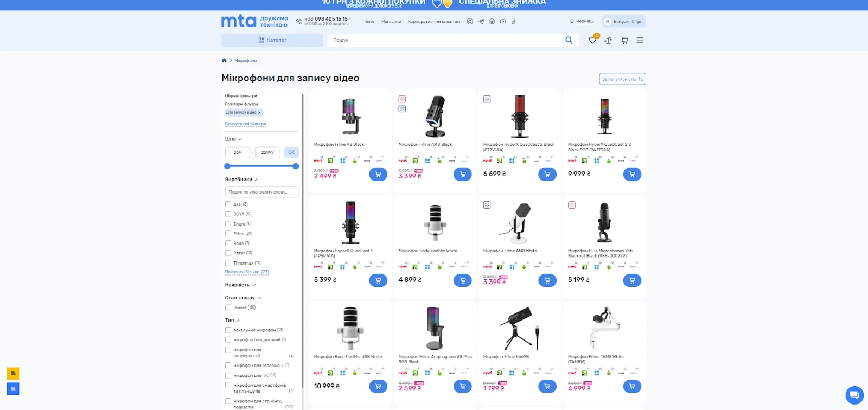The image size is (868, 410).
Task: Open the Instagram social link
Action: click(x=470, y=22)
